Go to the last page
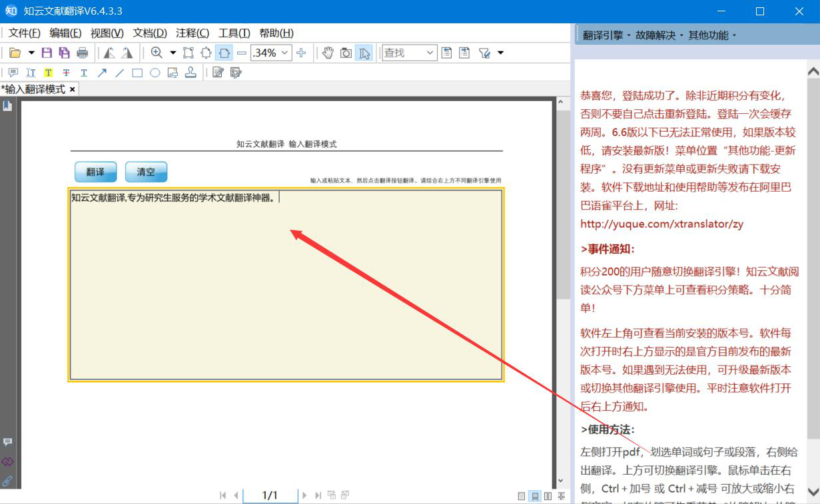Image resolution: width=820 pixels, height=504 pixels. pyautogui.click(x=318, y=495)
